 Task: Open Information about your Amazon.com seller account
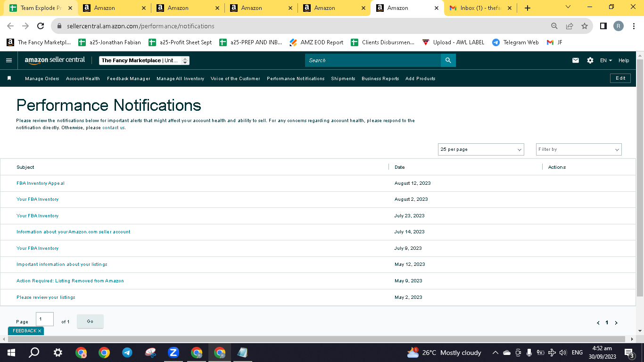click(x=73, y=232)
